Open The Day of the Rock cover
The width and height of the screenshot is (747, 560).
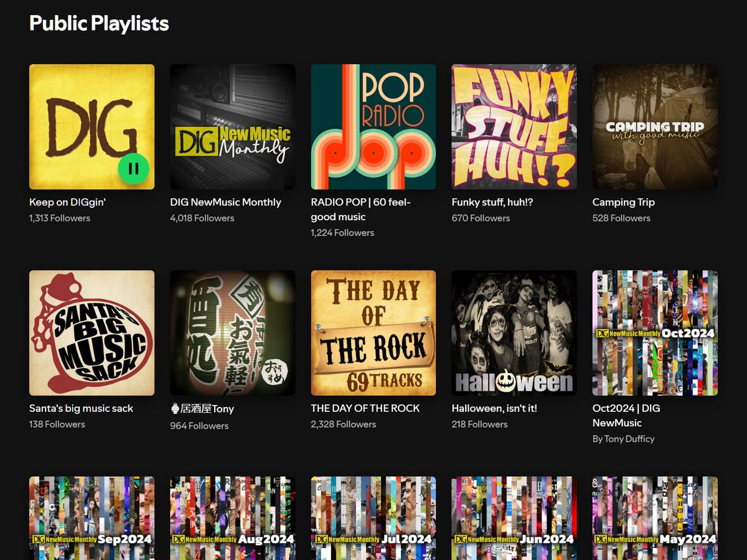click(374, 333)
